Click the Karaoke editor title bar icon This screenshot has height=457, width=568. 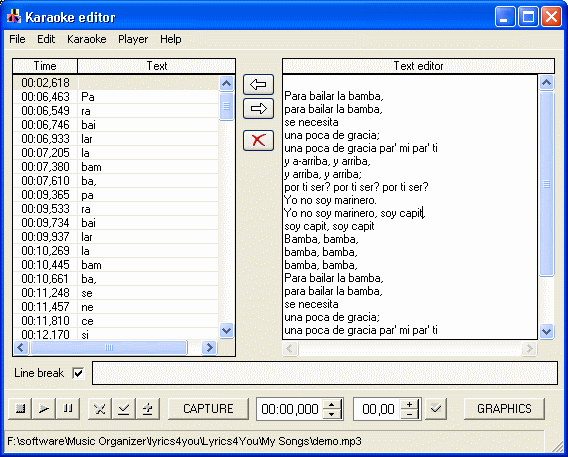point(14,17)
